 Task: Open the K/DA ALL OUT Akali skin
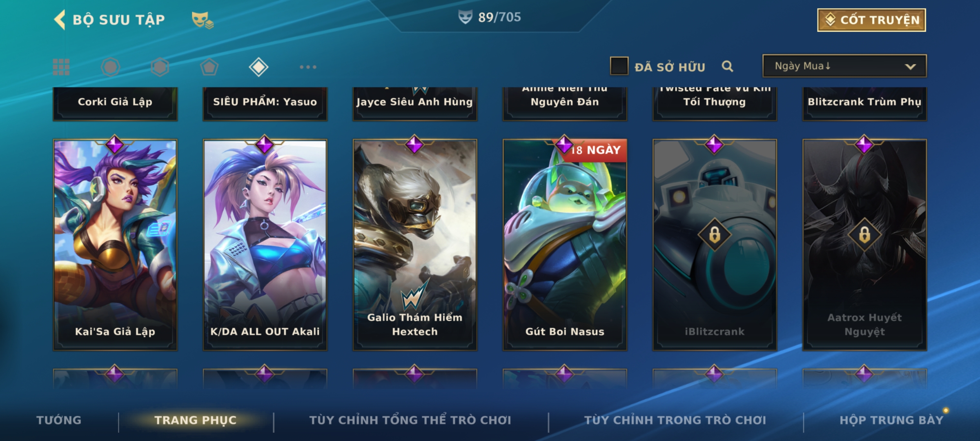tap(265, 245)
